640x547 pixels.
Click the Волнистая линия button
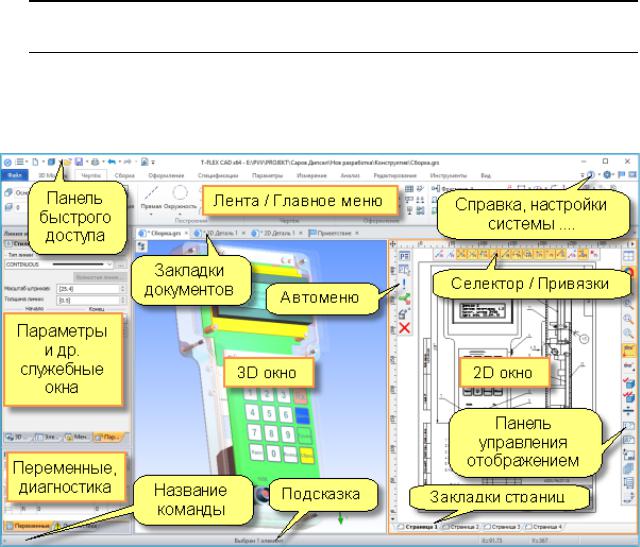[99, 277]
